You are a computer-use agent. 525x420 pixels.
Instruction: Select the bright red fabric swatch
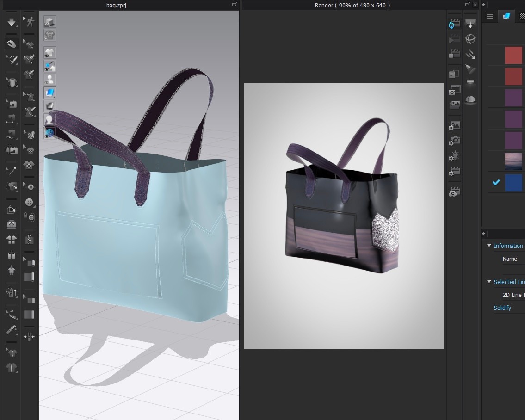[513, 55]
